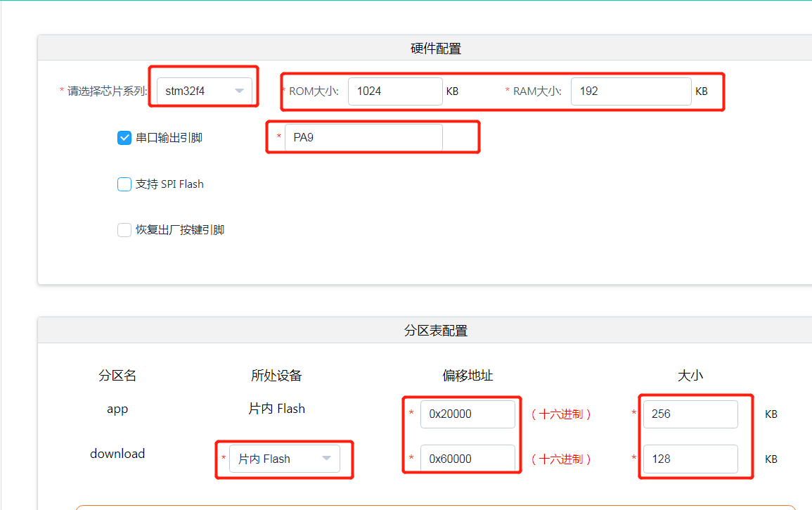Screen dimensions: 812x510
Task: Open the stm32f4 chip series dropdown
Action: pyautogui.click(x=203, y=91)
